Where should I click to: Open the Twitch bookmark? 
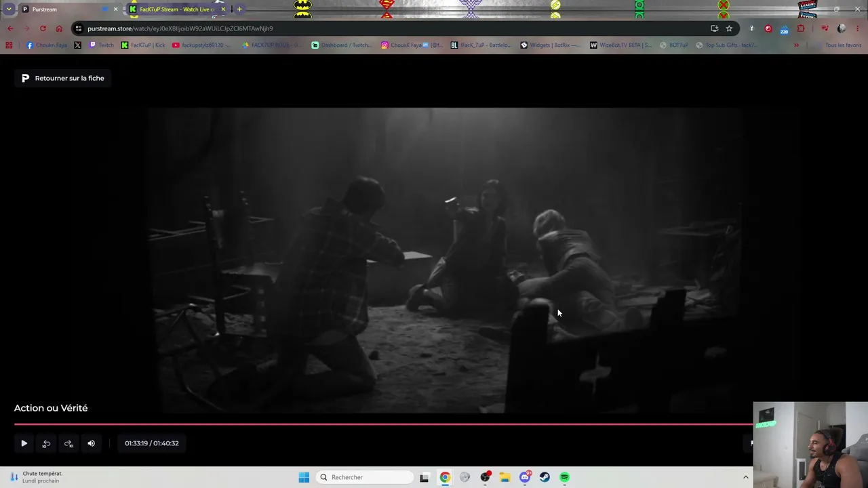coord(102,45)
